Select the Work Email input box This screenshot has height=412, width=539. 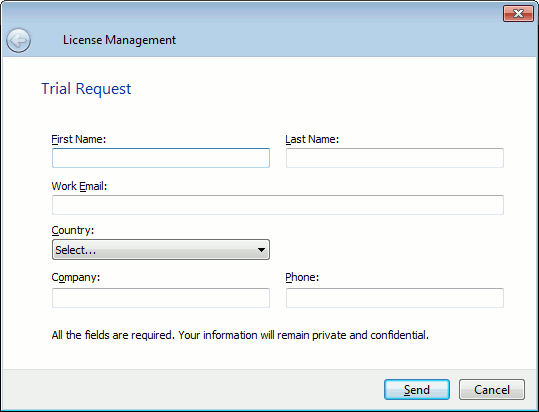278,205
